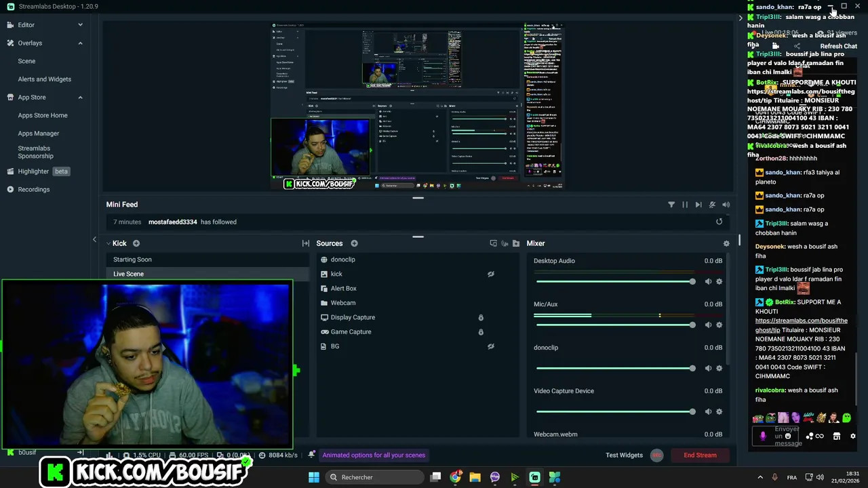The height and width of the screenshot is (488, 868).
Task: Click the webcam preview in the editor display
Action: 321,147
